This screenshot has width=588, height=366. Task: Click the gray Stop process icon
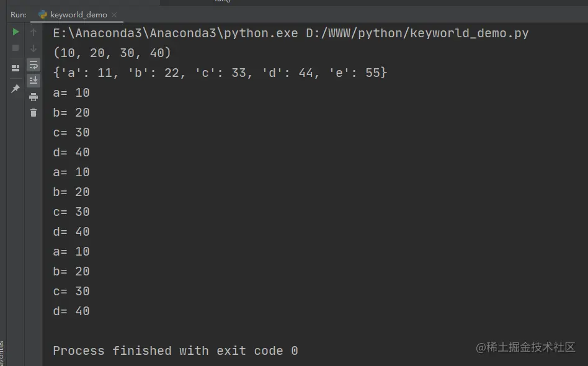pos(16,48)
